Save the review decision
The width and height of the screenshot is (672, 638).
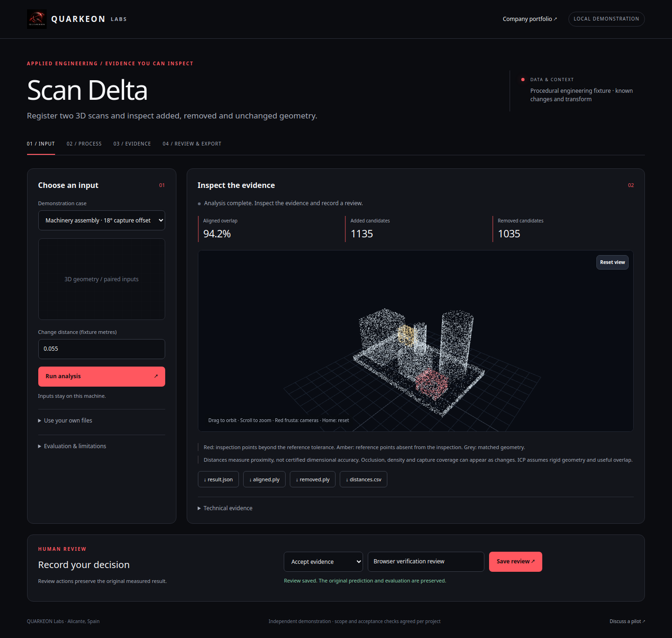point(516,562)
